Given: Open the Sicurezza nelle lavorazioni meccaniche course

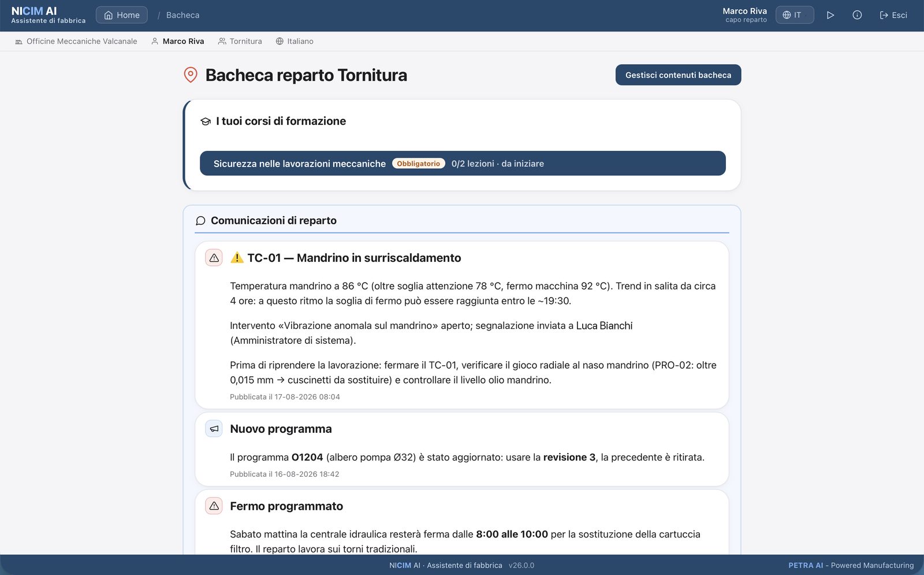Looking at the screenshot, I should [463, 164].
